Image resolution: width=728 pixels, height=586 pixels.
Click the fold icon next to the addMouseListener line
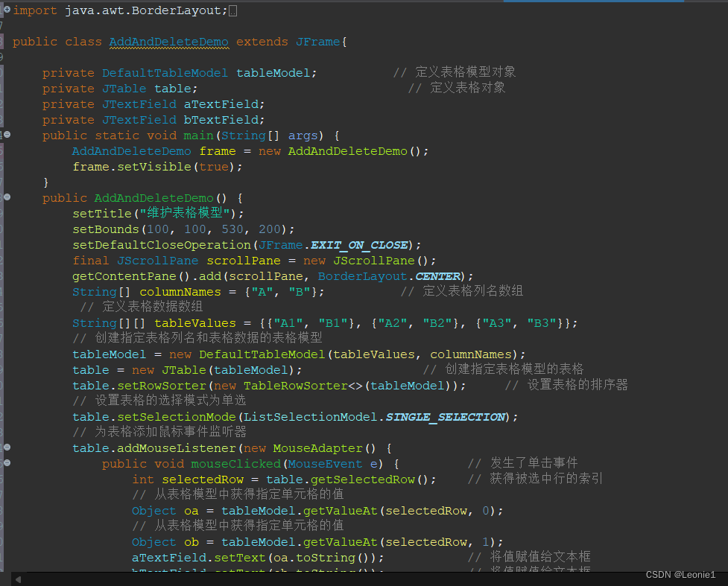6,448
